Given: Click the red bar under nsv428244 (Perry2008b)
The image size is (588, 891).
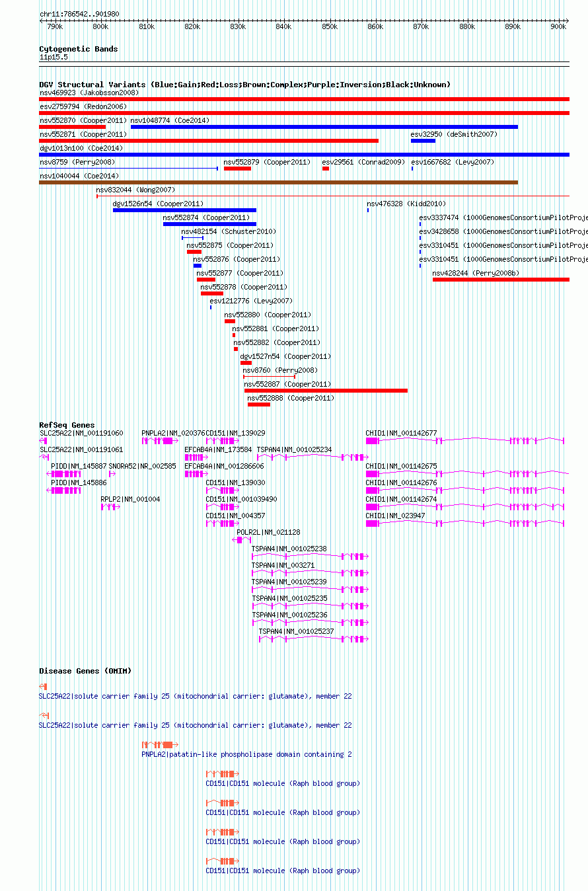Looking at the screenshot, I should (x=501, y=280).
